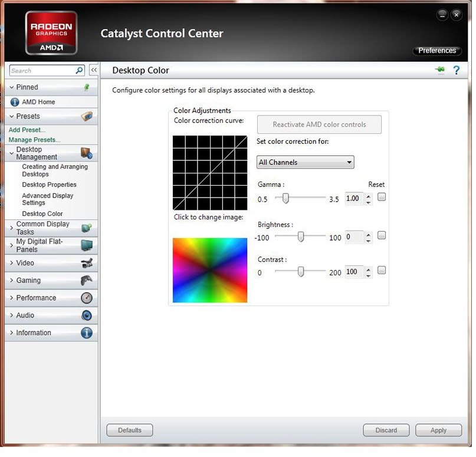Click Manage Presets link
Image resolution: width=476 pixels, height=457 pixels.
35,140
